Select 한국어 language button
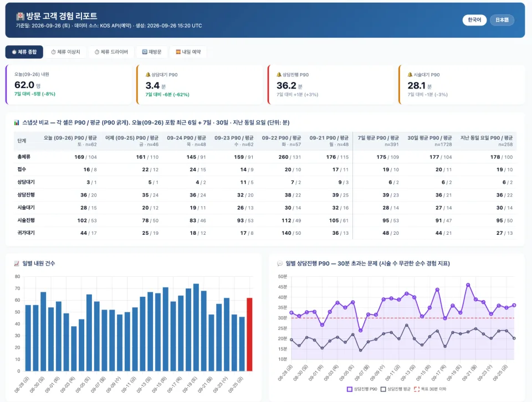532x402 pixels. [x=474, y=20]
